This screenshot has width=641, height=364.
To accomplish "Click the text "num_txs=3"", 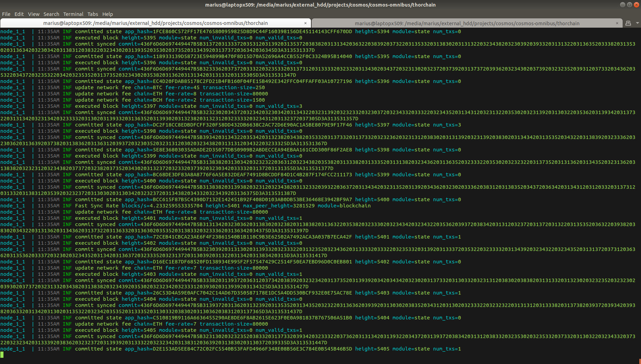I will [x=447, y=125].
